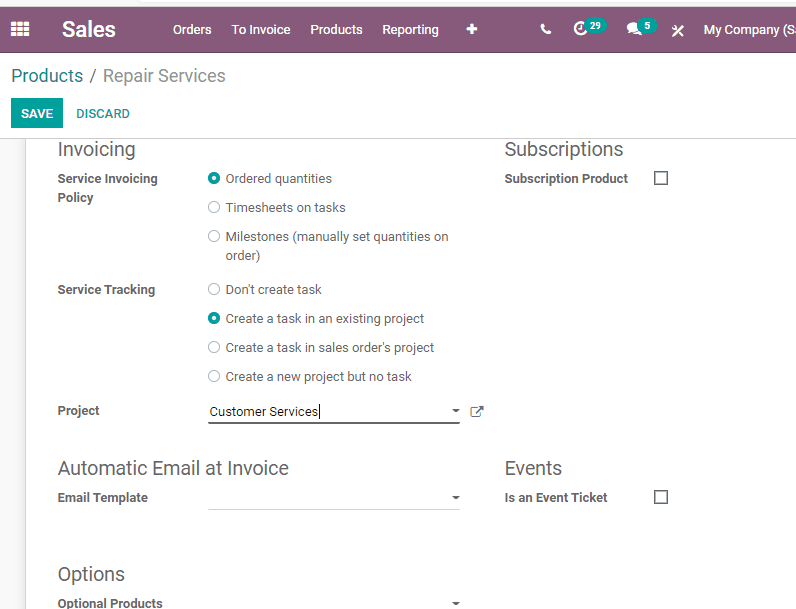Screen dimensions: 796x609
Task: Click the plus icon in the top menu
Action: [x=472, y=29]
